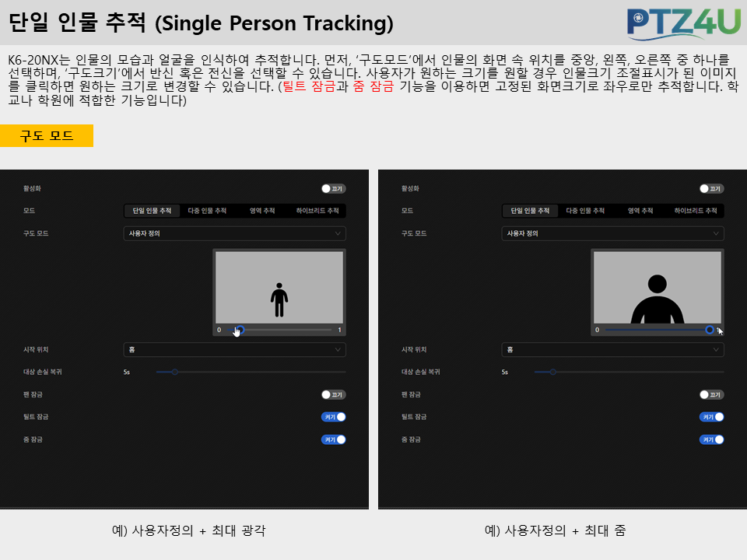Open the 시작 위치 홈 dropdown on left
The width and height of the screenshot is (747, 560).
click(234, 349)
